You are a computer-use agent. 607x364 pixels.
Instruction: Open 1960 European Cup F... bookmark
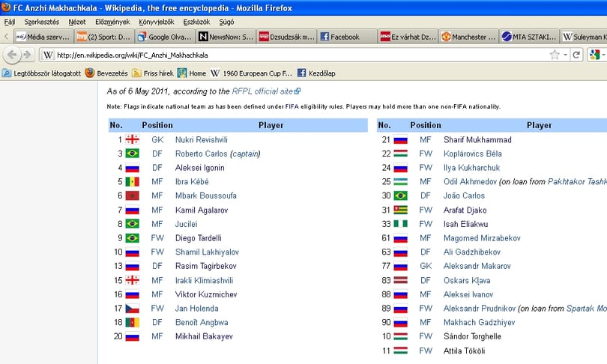pos(252,73)
